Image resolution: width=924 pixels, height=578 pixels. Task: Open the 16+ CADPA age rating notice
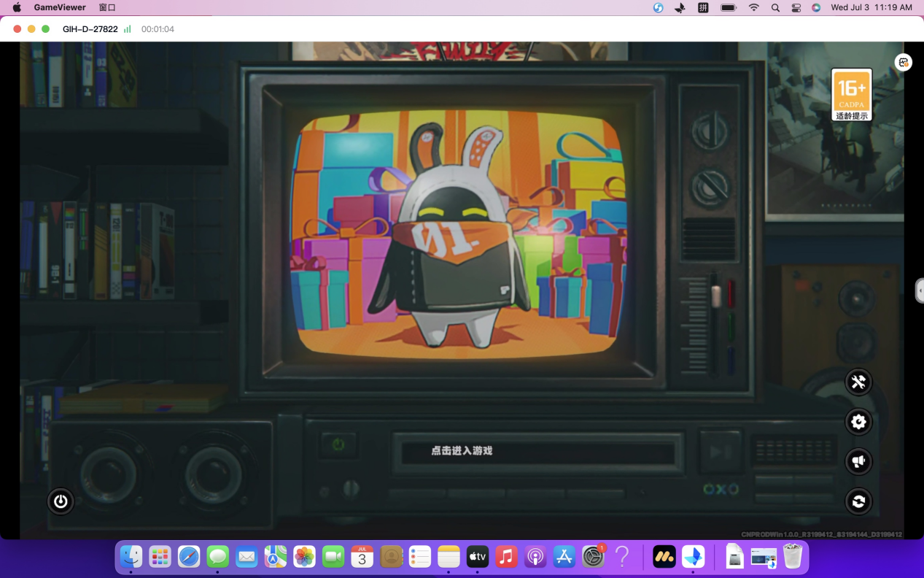(852, 95)
